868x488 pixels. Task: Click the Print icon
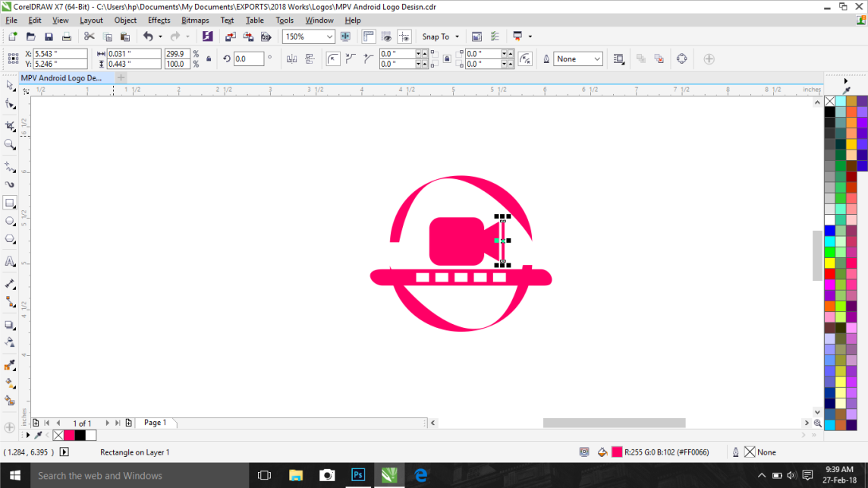point(67,36)
